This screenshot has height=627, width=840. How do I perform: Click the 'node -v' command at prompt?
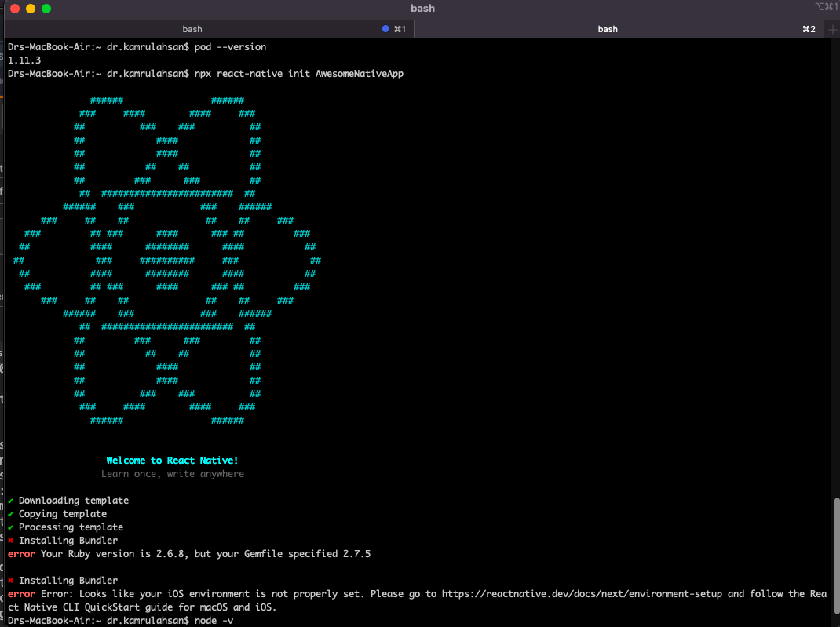(x=214, y=621)
